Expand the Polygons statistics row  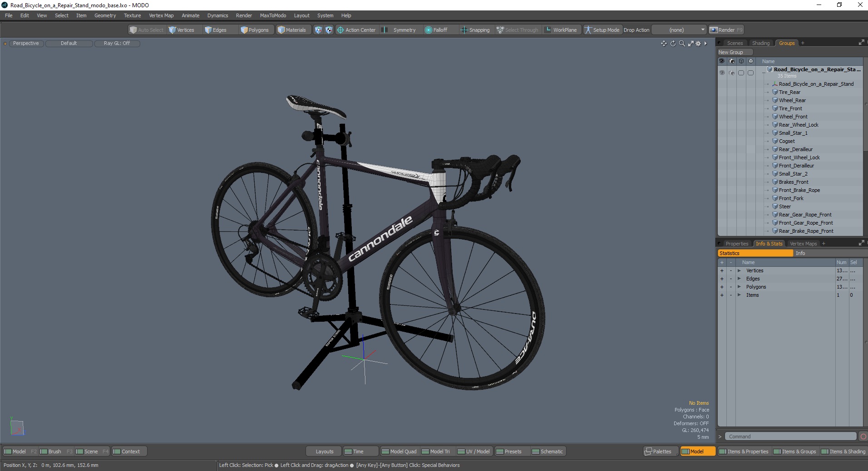pos(739,287)
